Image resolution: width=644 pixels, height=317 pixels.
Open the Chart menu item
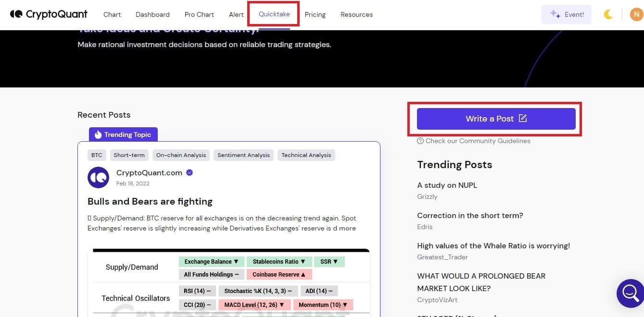pos(112,14)
